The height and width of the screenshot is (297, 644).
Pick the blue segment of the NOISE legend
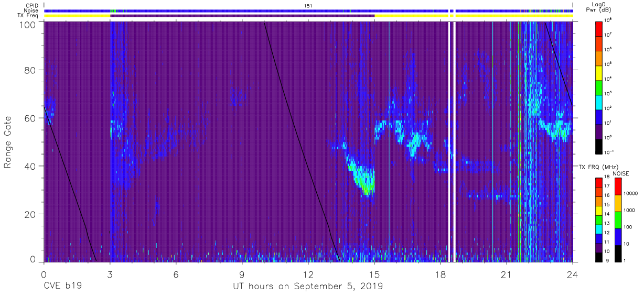(x=618, y=237)
